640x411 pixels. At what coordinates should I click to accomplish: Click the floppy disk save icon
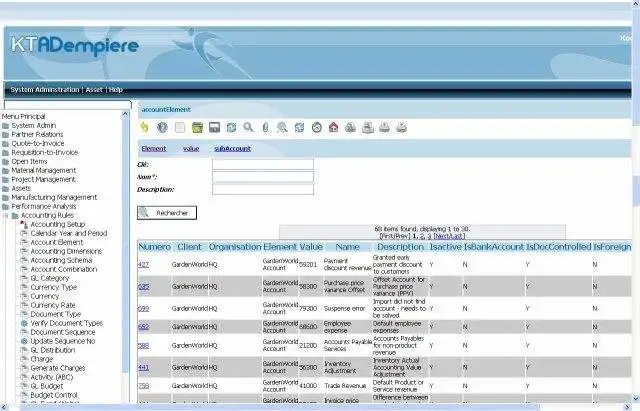coord(214,127)
